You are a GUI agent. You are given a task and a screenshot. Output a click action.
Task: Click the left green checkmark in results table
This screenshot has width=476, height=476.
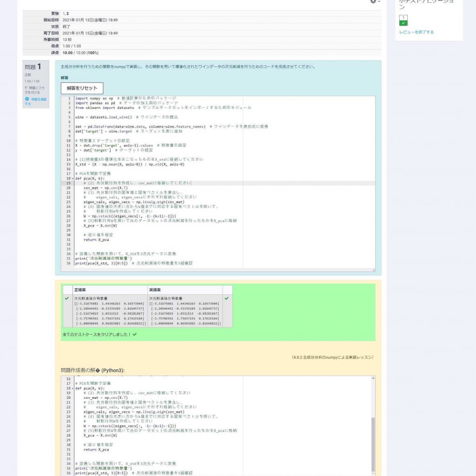[67, 298]
